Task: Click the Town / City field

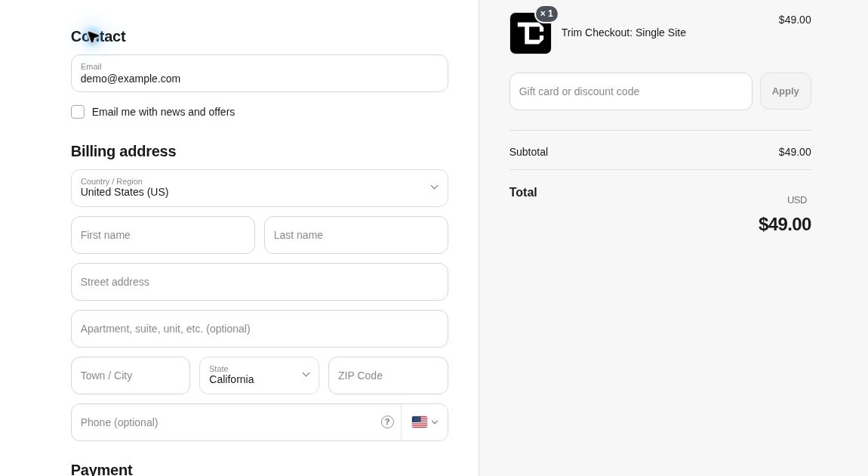Action: click(x=131, y=376)
